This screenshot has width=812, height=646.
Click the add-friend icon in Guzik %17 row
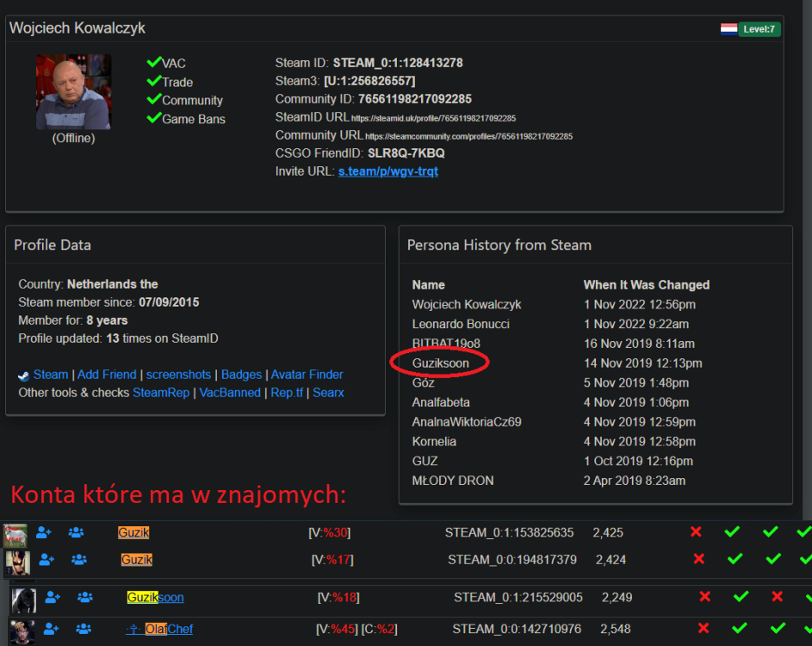[x=46, y=560]
